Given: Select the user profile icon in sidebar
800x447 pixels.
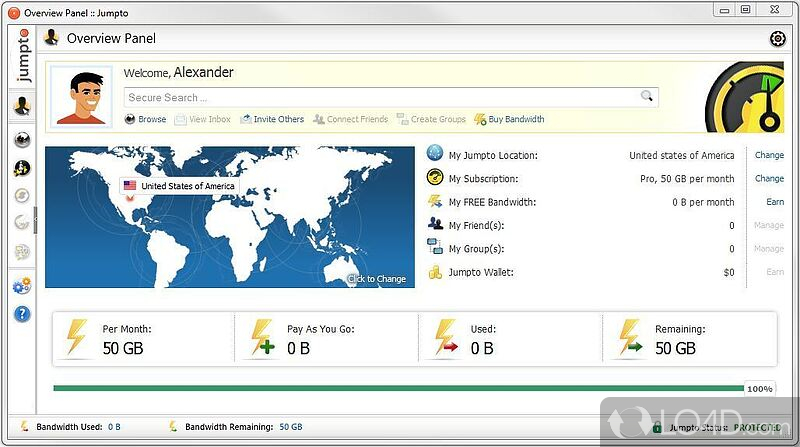Looking at the screenshot, I should tap(21, 106).
